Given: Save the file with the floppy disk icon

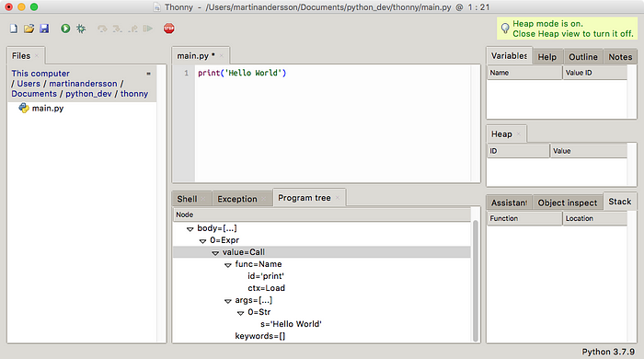Looking at the screenshot, I should [44, 29].
